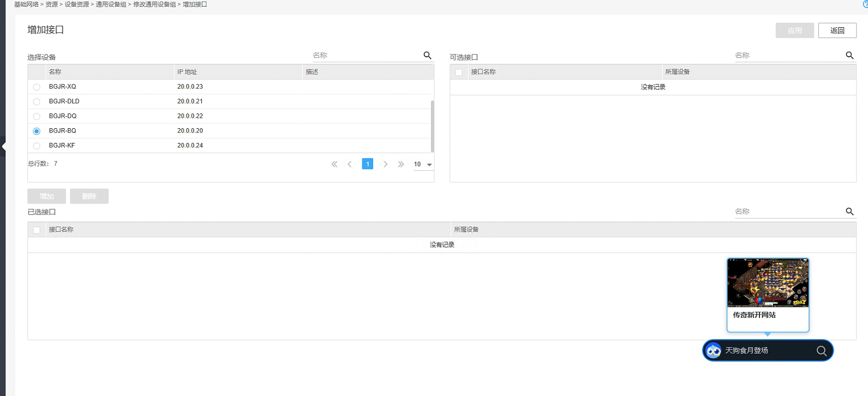This screenshot has width=868, height=396.
Task: Click 所属设备 header in 可选接口 table
Action: click(x=678, y=72)
